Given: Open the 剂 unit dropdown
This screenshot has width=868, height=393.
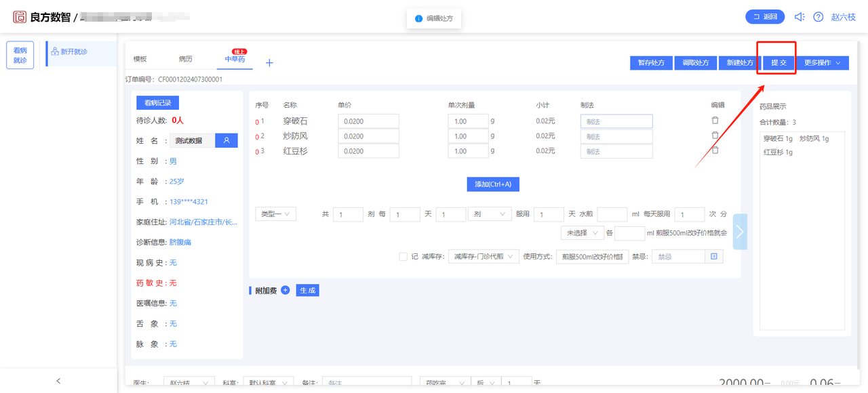Looking at the screenshot, I should tap(490, 213).
